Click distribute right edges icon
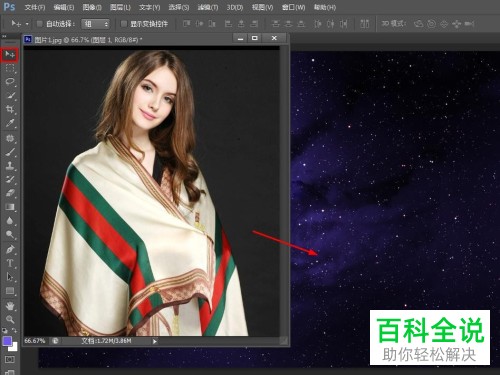500x375 pixels. pos(343,24)
